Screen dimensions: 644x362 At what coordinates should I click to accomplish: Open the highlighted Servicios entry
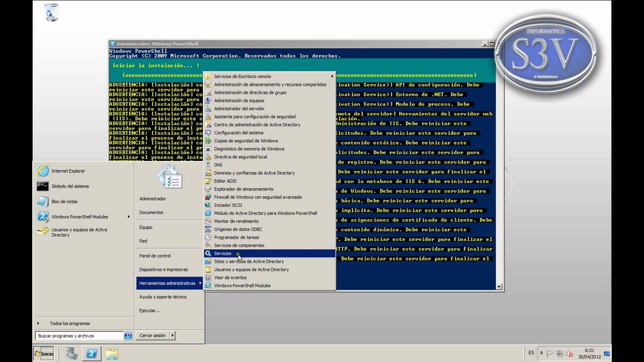tap(270, 253)
